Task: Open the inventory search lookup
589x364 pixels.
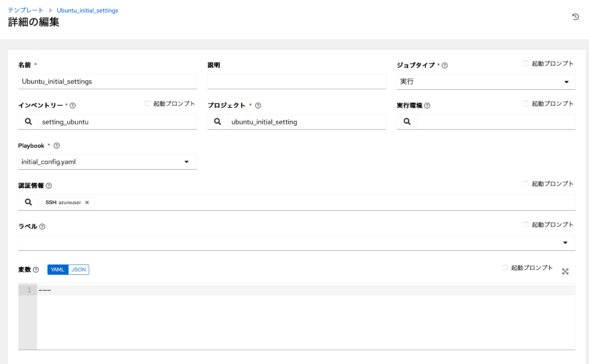Action: coord(28,122)
